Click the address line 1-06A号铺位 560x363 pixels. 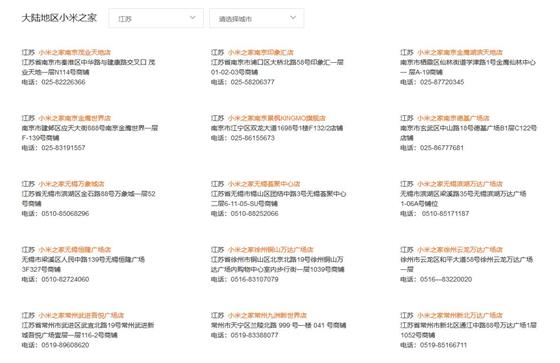tap(419, 203)
